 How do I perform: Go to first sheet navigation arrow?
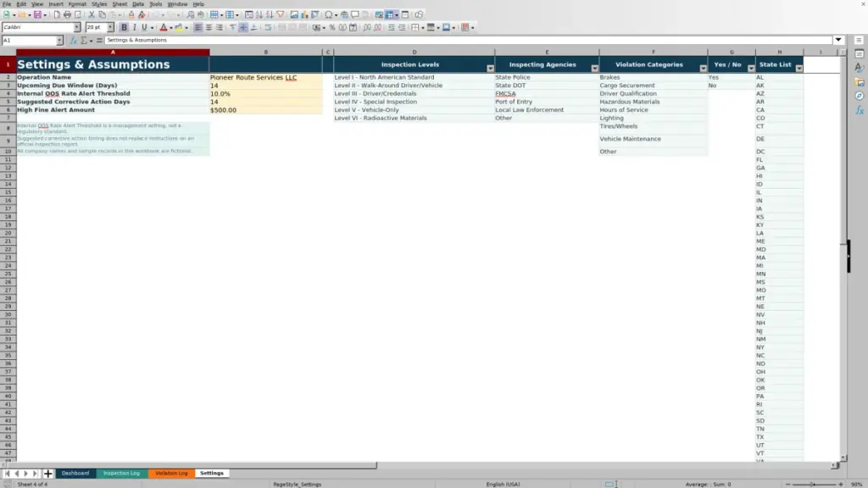point(7,474)
